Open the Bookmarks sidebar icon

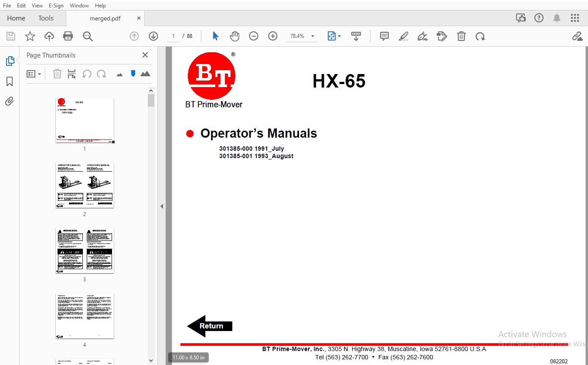(x=10, y=81)
